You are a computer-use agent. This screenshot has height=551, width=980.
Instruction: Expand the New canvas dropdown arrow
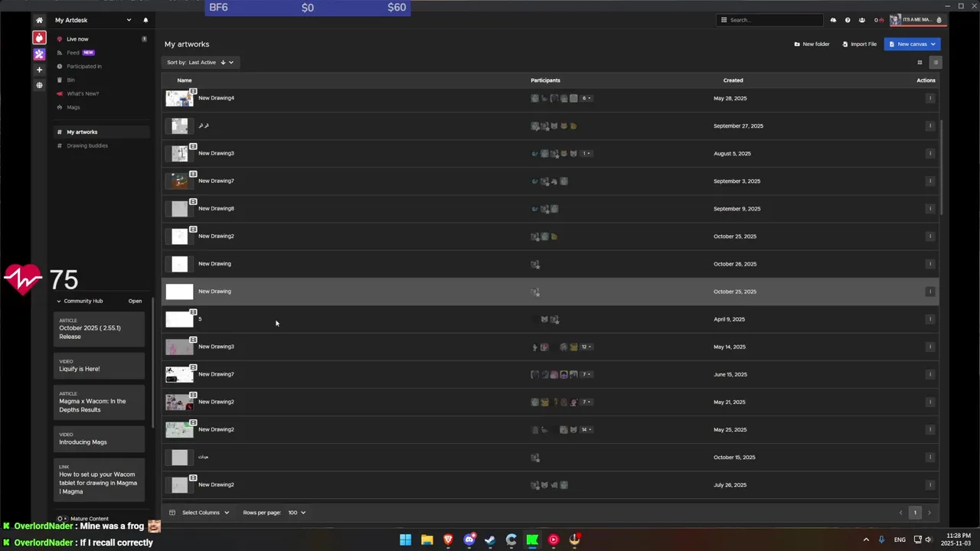pyautogui.click(x=933, y=44)
